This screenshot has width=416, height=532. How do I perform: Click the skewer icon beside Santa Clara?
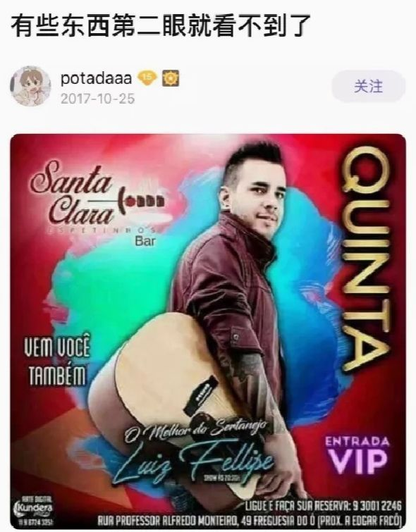coord(141,202)
